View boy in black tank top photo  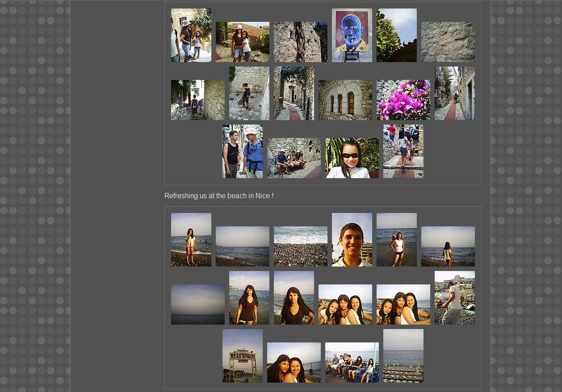pyautogui.click(x=242, y=151)
